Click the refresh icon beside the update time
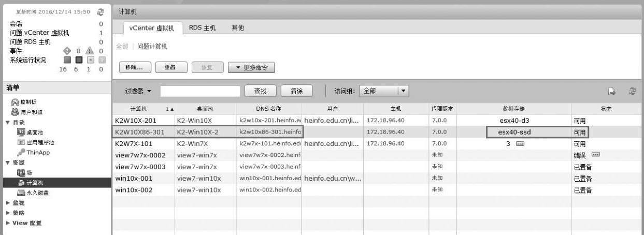 click(x=100, y=11)
